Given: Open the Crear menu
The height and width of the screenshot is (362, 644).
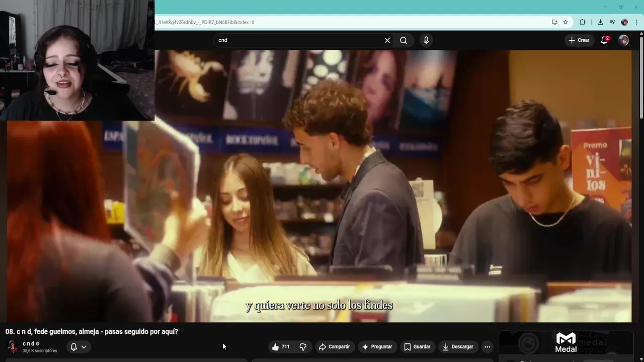Looking at the screenshot, I should pyautogui.click(x=579, y=40).
